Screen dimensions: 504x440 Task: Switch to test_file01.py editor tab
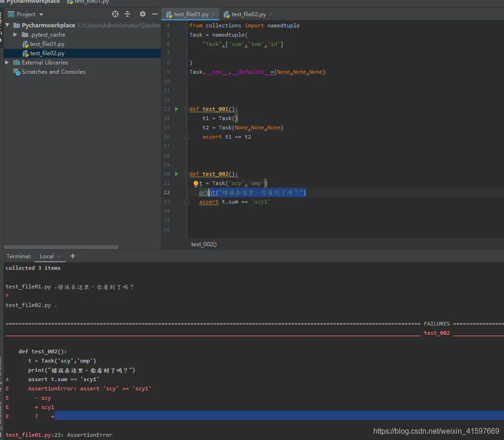(x=190, y=14)
